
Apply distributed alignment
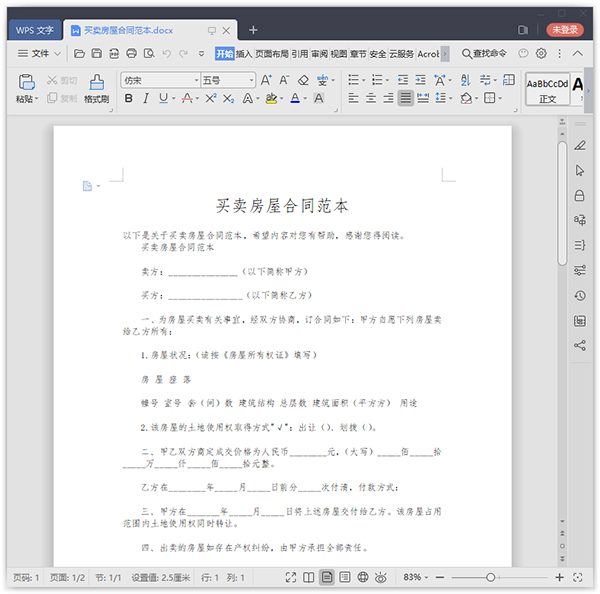click(423, 98)
